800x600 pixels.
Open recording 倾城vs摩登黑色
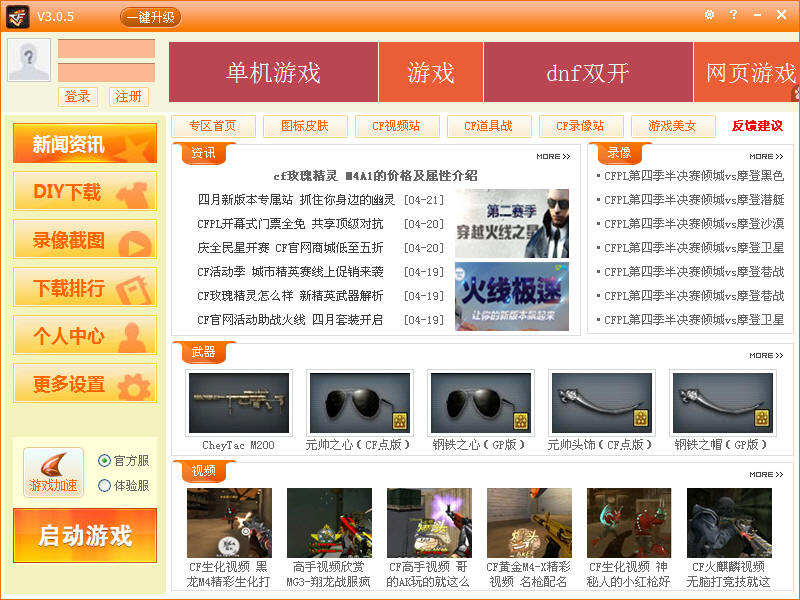[694, 176]
